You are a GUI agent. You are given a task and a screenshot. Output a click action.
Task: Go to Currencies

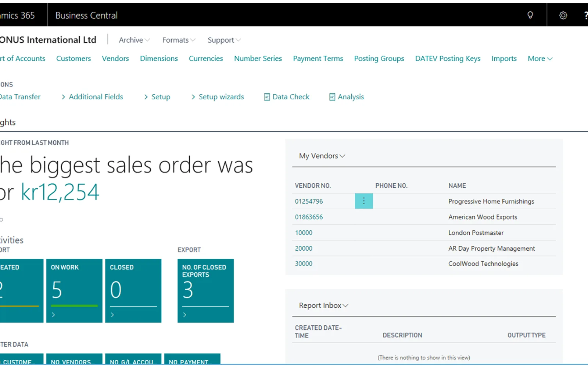pos(206,59)
